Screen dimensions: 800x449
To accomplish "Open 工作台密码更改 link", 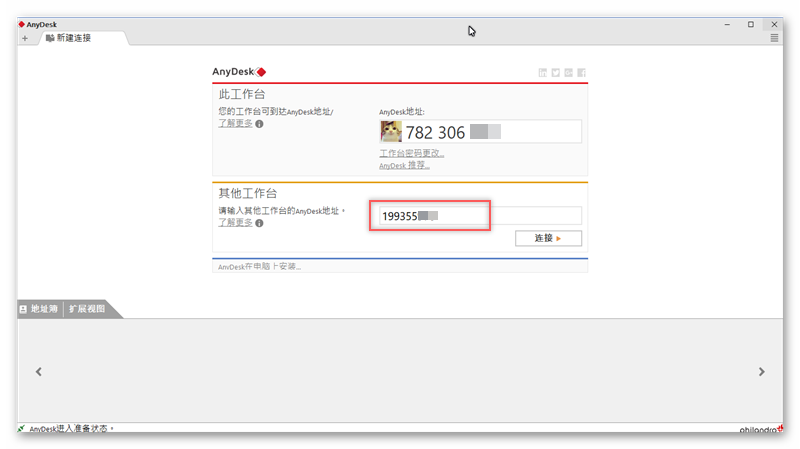I will (x=411, y=153).
